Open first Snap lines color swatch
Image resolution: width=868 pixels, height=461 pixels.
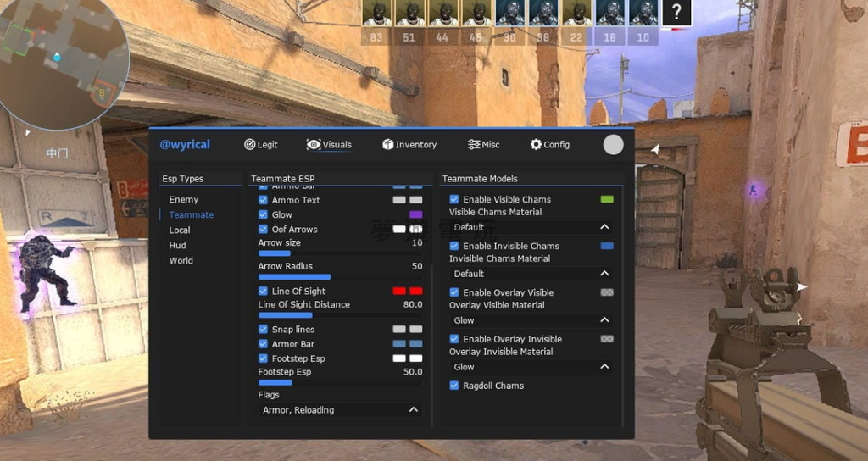click(399, 329)
